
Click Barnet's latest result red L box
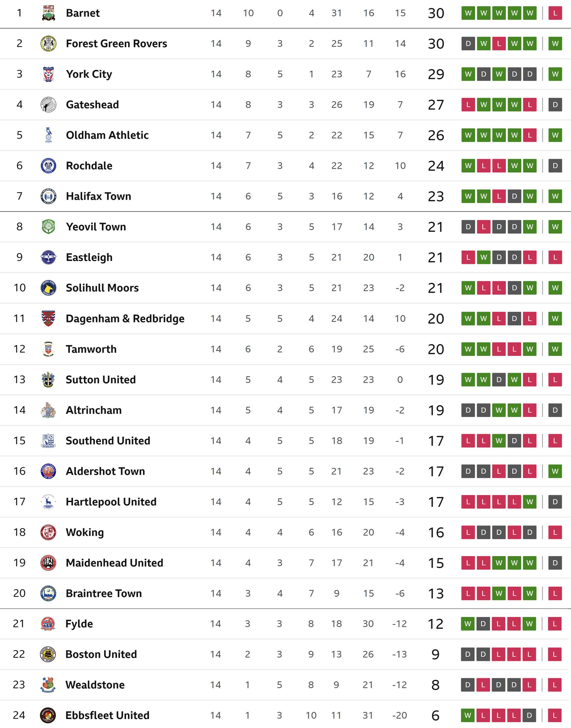coord(555,13)
